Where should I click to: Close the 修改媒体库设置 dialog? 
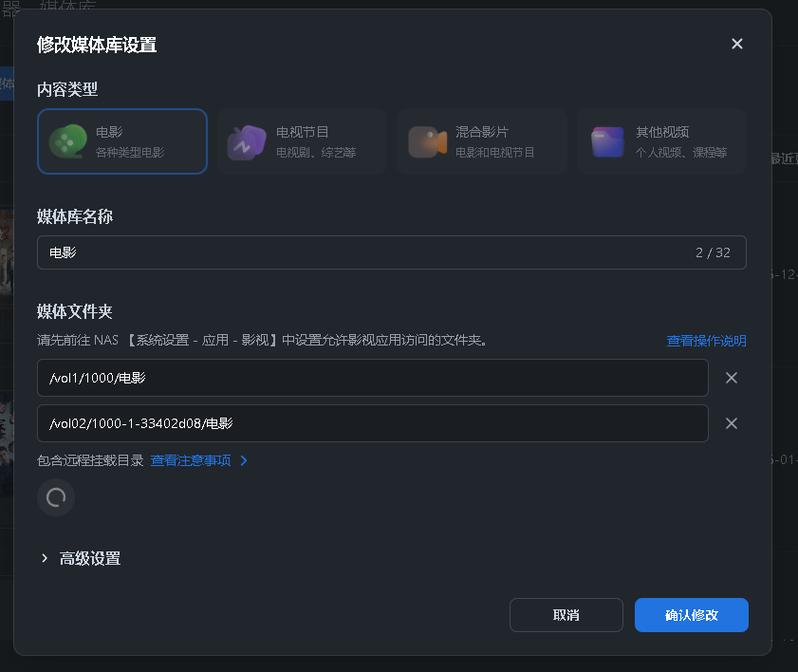point(737,44)
